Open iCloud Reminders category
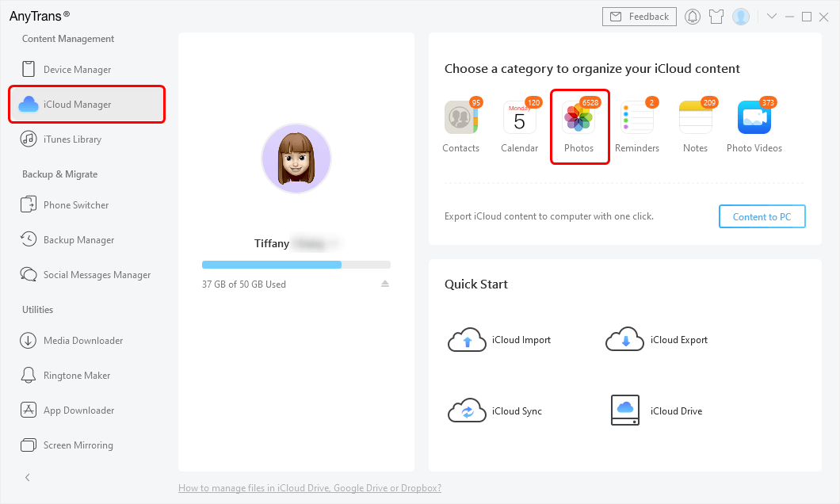This screenshot has width=840, height=504. point(637,127)
